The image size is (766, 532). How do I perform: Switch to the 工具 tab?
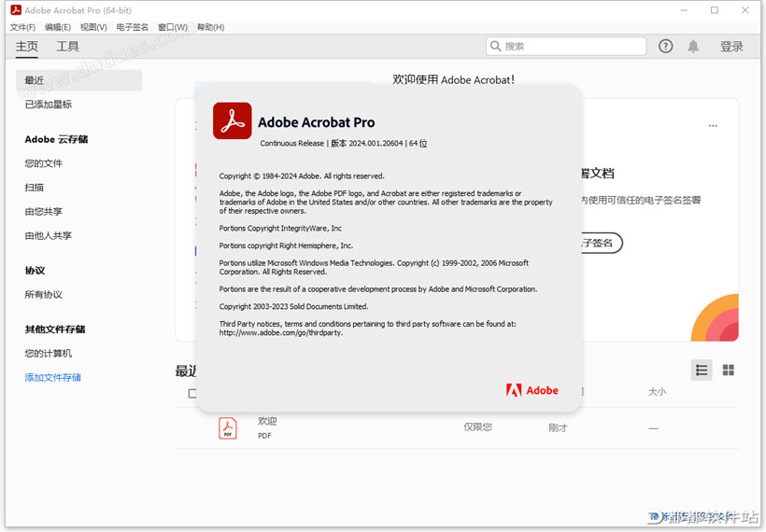click(x=67, y=47)
